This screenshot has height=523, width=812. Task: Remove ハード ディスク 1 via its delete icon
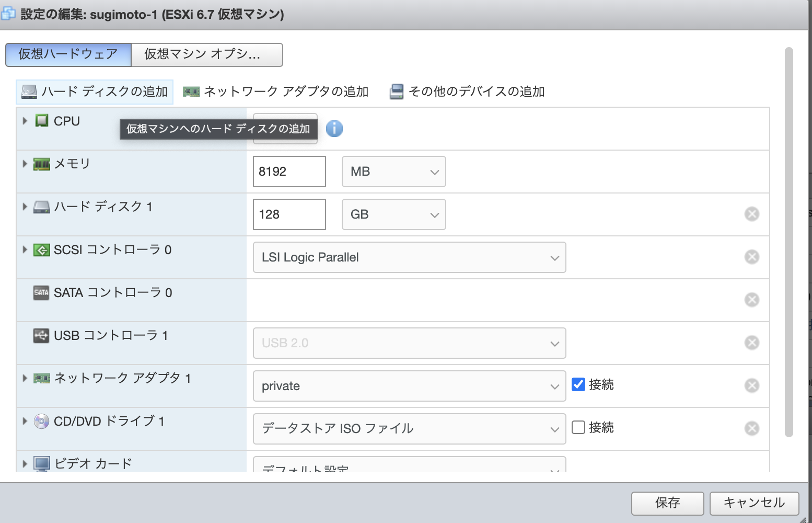pos(752,214)
